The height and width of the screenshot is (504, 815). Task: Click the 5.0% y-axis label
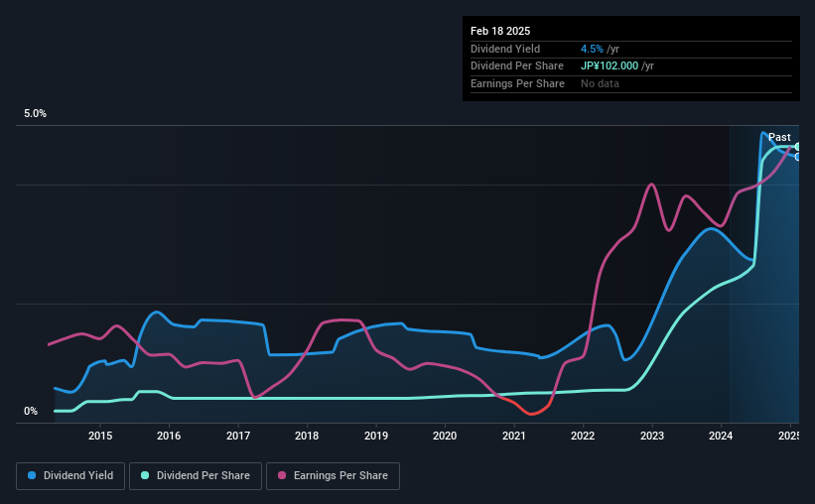click(x=35, y=114)
